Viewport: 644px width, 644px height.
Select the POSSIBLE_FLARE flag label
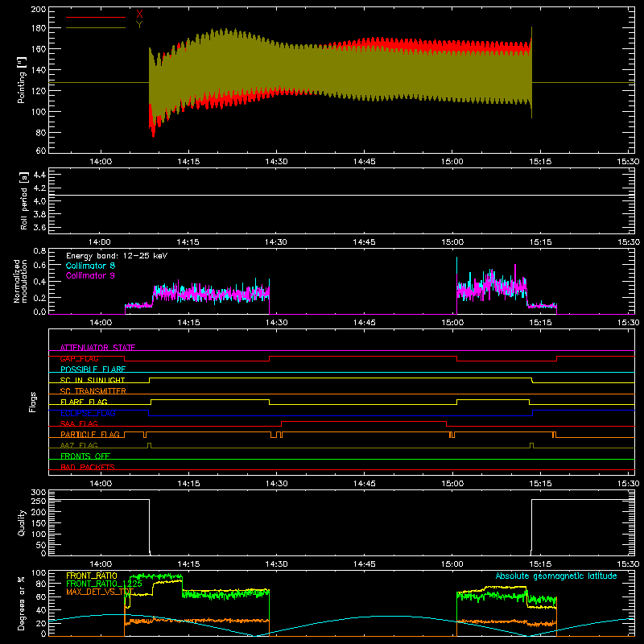[93, 369]
